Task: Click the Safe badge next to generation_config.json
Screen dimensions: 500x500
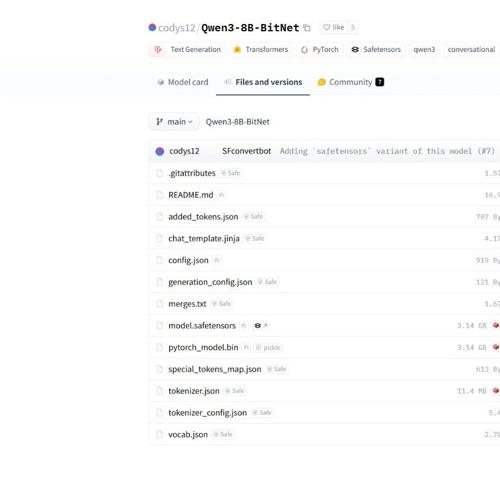Action: (267, 282)
